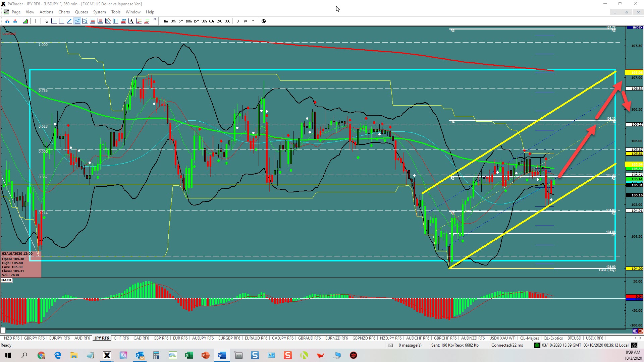This screenshot has height=362, width=644.
Task: Open the Charts menu
Action: pyautogui.click(x=64, y=12)
